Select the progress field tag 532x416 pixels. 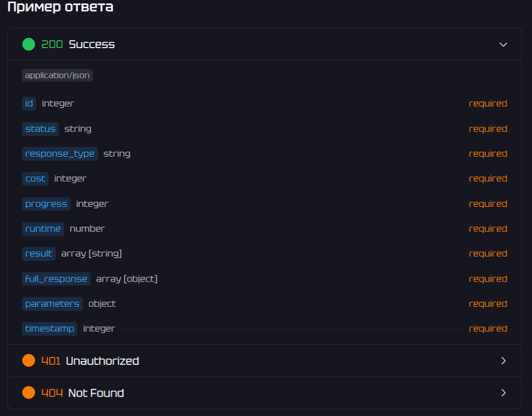[46, 204]
